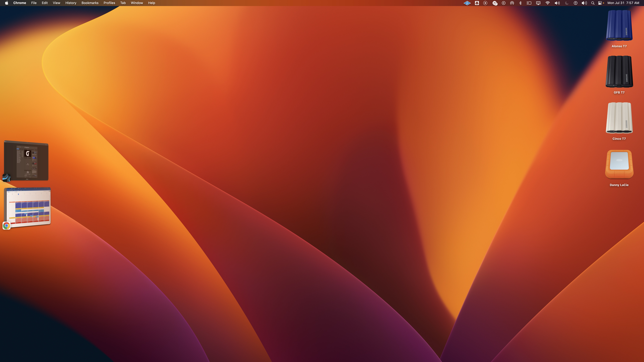Click the Universal Audio menu bar icon
644x362 pixels.
pyautogui.click(x=467, y=3)
